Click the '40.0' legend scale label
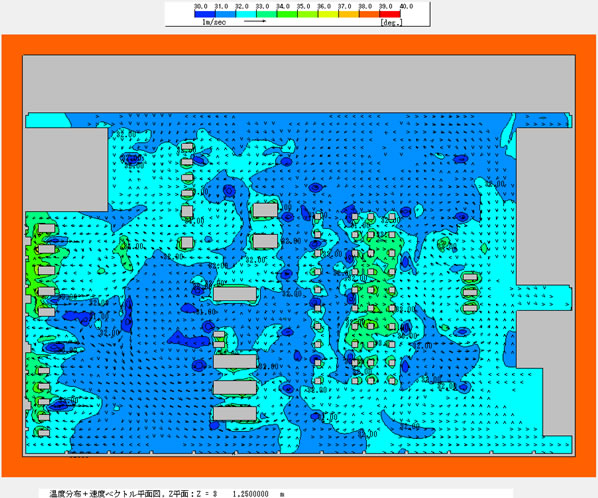Image resolution: width=598 pixels, height=498 pixels. pyautogui.click(x=406, y=6)
